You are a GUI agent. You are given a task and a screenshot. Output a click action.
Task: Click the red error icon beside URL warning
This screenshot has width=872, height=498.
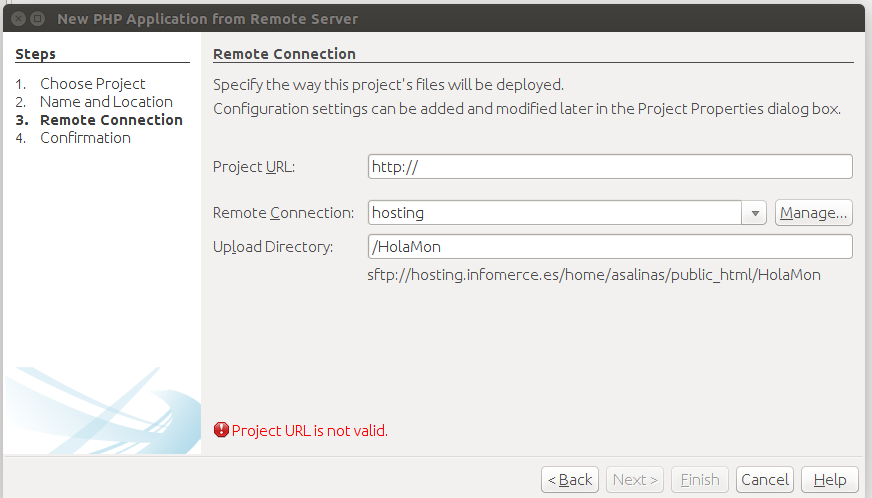coord(221,430)
